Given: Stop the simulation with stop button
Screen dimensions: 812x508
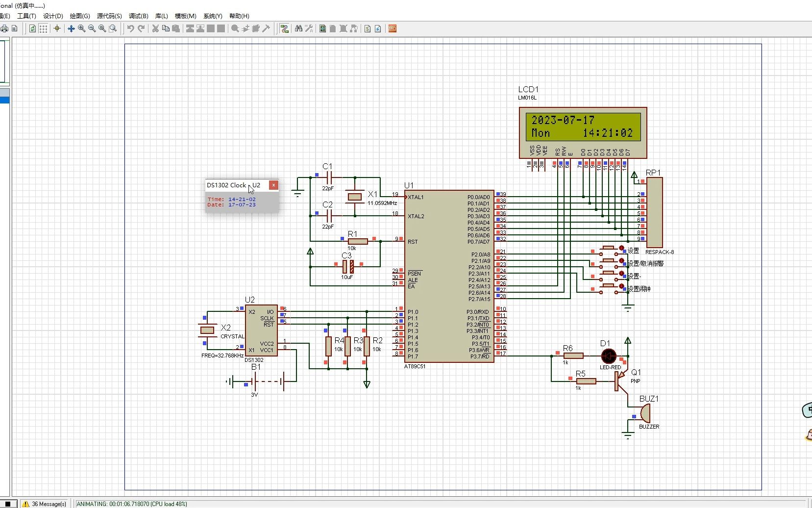Looking at the screenshot, I should [8, 504].
